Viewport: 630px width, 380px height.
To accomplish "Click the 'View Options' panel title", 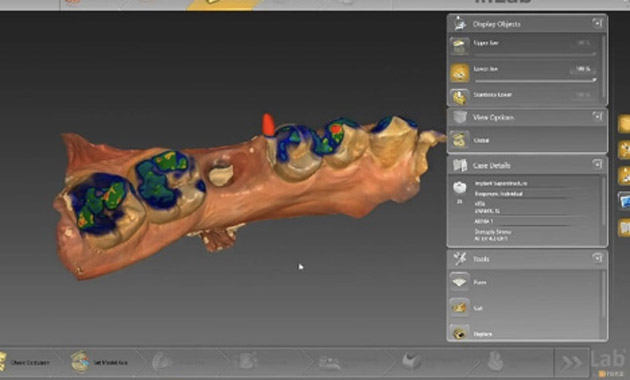I will coord(493,117).
